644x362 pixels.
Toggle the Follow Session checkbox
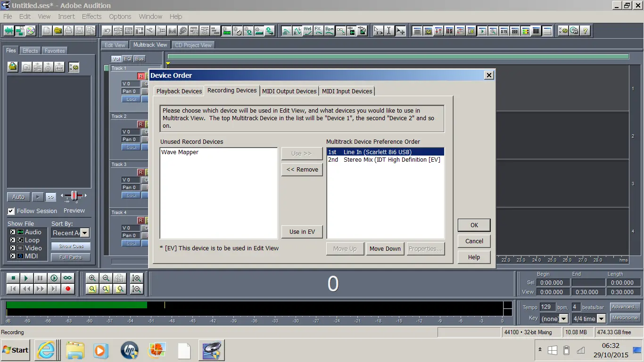pos(11,211)
